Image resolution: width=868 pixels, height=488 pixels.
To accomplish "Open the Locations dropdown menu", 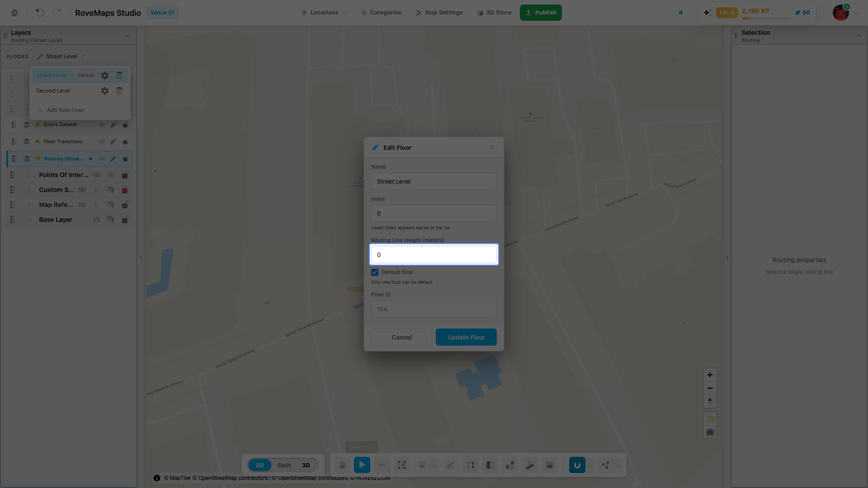I will (x=324, y=13).
